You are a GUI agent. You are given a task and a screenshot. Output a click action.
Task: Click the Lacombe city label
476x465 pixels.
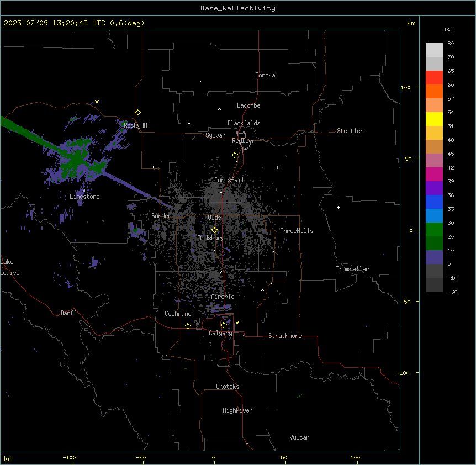pyautogui.click(x=248, y=105)
